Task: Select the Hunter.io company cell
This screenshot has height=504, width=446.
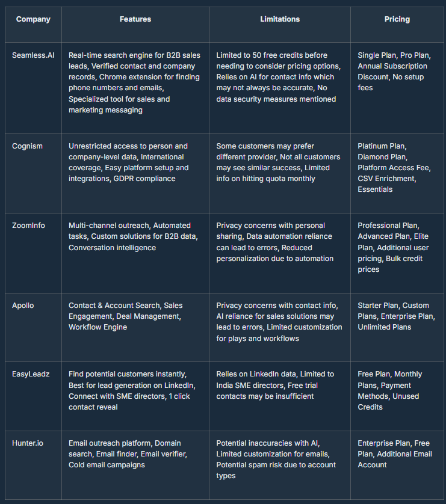Action: (x=28, y=443)
